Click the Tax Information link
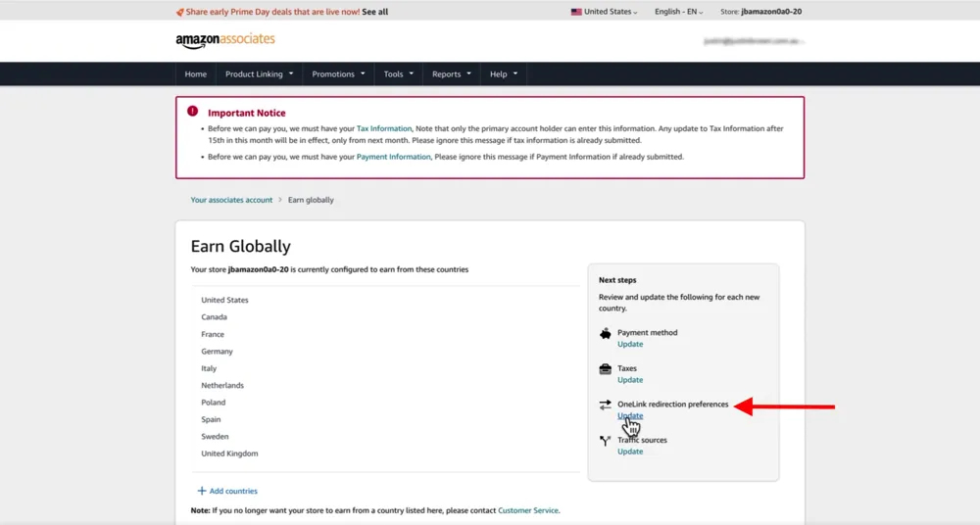Viewport: 980px width, 525px height. click(x=383, y=128)
